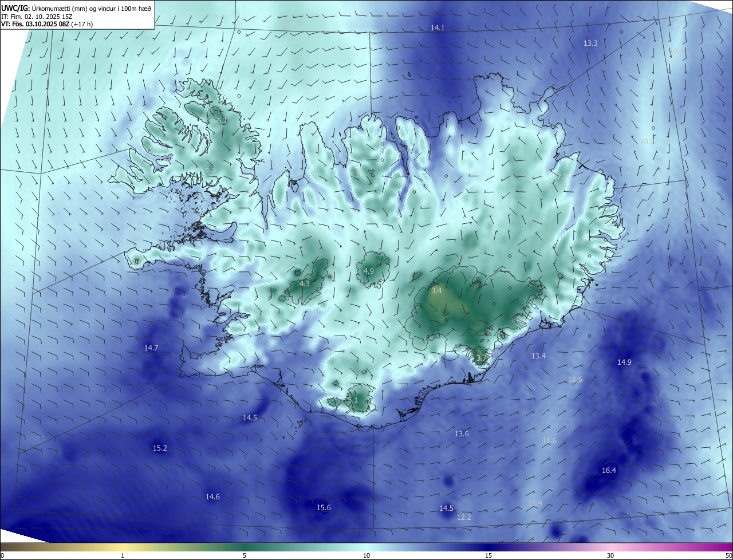Click the 12.2 value label
Screen dimensions: 733x560
click(x=464, y=518)
